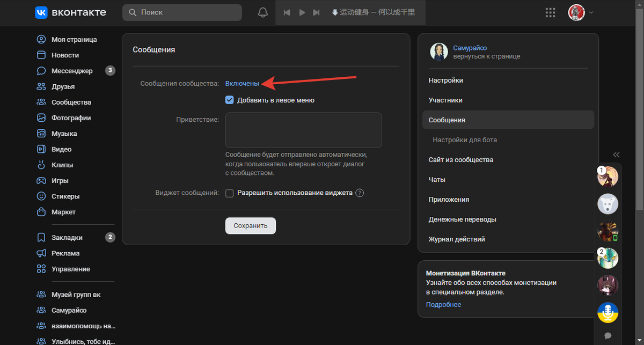Click вернуться к странице

coord(486,56)
